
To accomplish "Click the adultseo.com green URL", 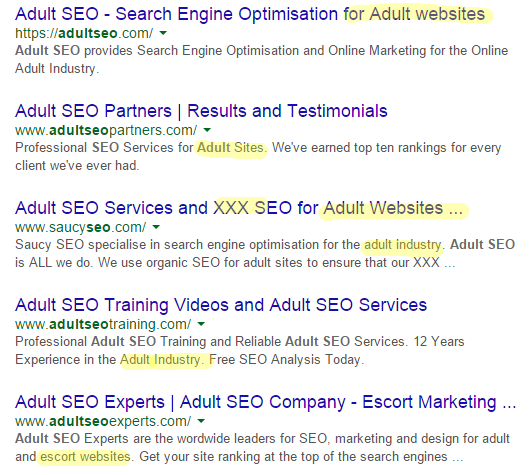I will pyautogui.click(x=84, y=33).
